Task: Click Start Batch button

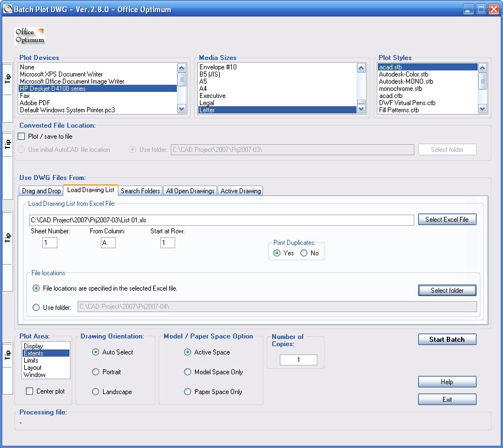Action: (447, 340)
